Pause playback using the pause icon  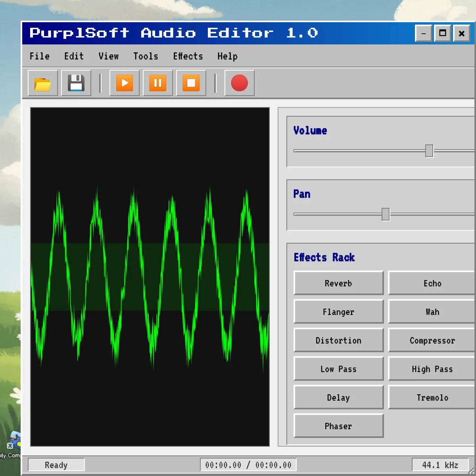(x=157, y=83)
